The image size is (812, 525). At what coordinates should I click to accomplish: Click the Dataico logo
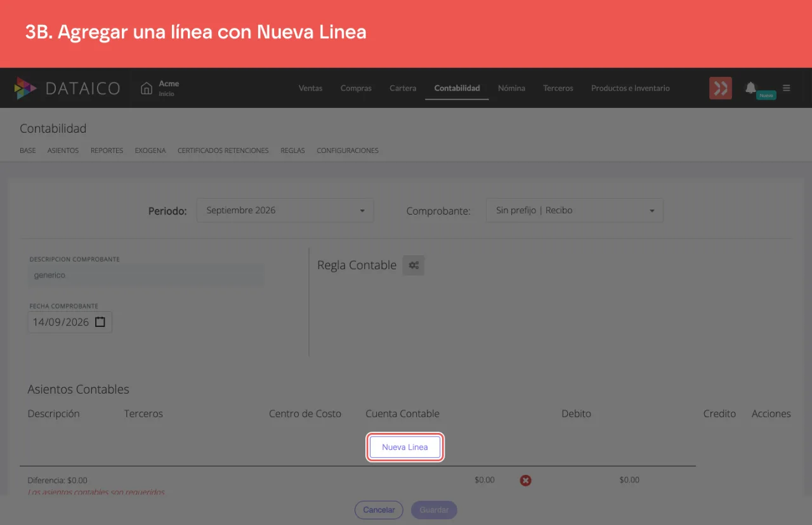tap(67, 88)
